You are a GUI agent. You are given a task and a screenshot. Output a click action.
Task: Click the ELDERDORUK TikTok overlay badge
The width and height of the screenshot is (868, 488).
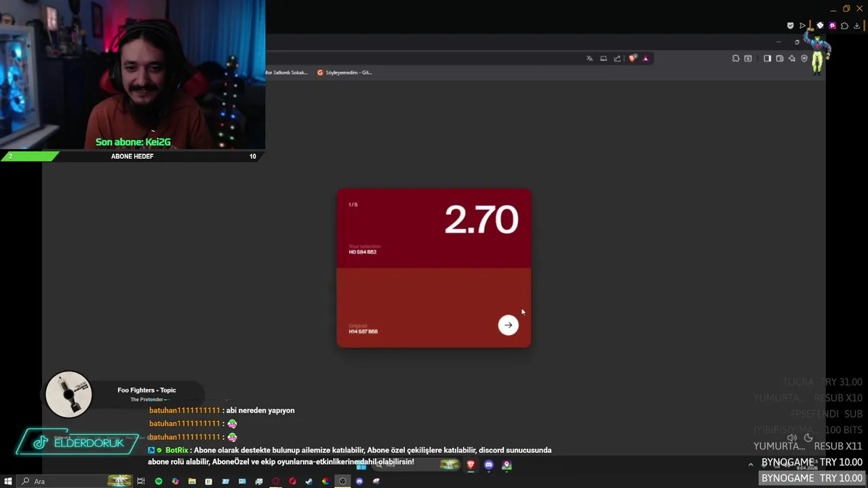(79, 443)
